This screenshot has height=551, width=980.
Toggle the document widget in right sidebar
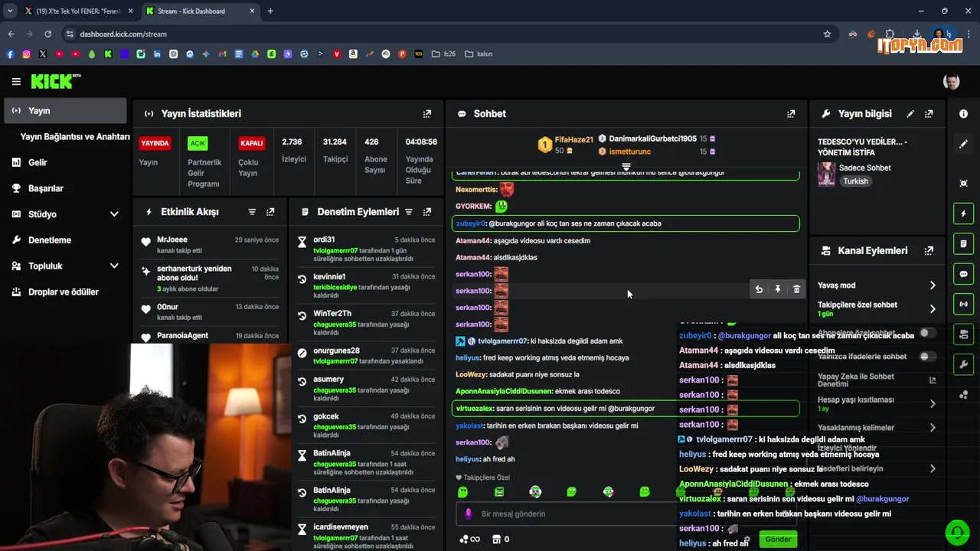(963, 243)
